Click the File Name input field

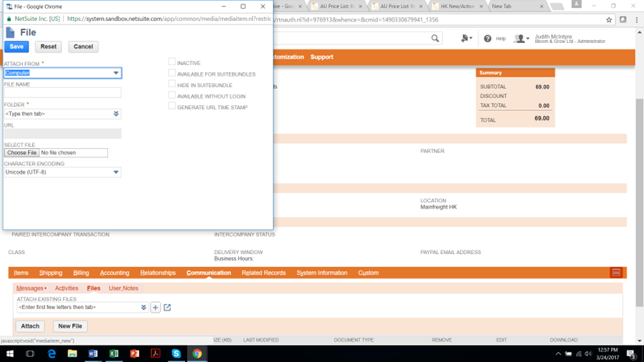[x=62, y=93]
